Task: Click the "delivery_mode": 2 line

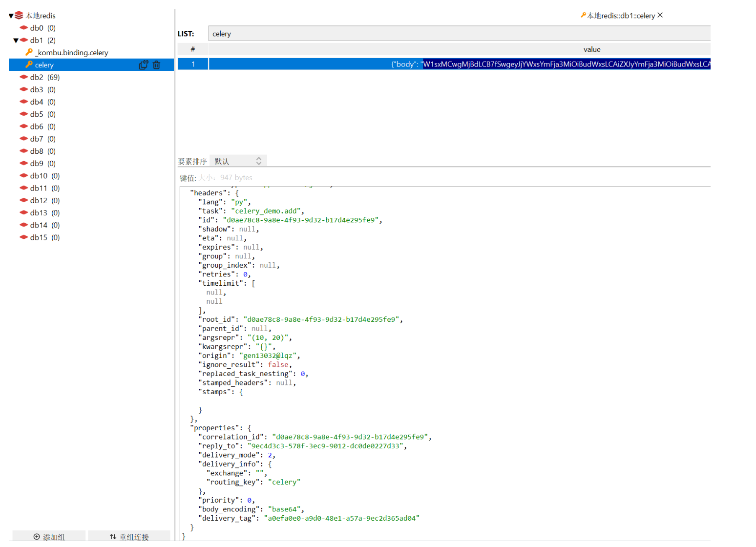Action: click(x=237, y=455)
